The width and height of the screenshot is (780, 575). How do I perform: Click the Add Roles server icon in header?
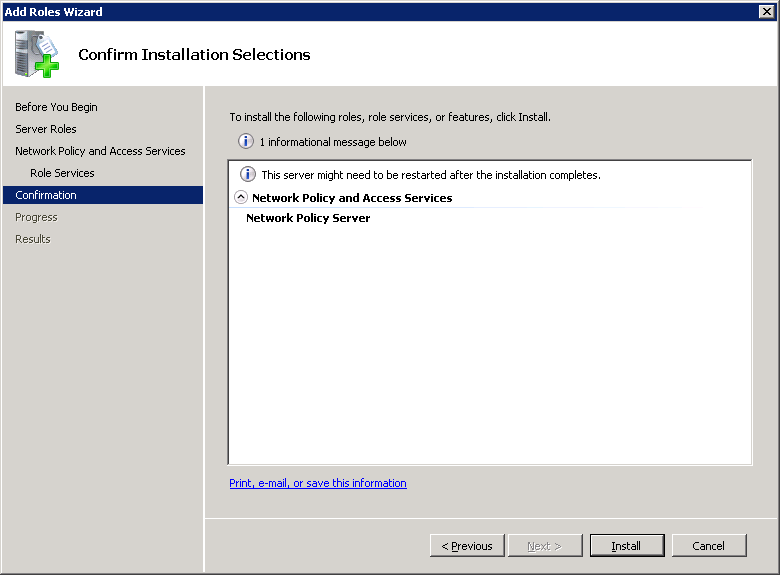(x=36, y=54)
